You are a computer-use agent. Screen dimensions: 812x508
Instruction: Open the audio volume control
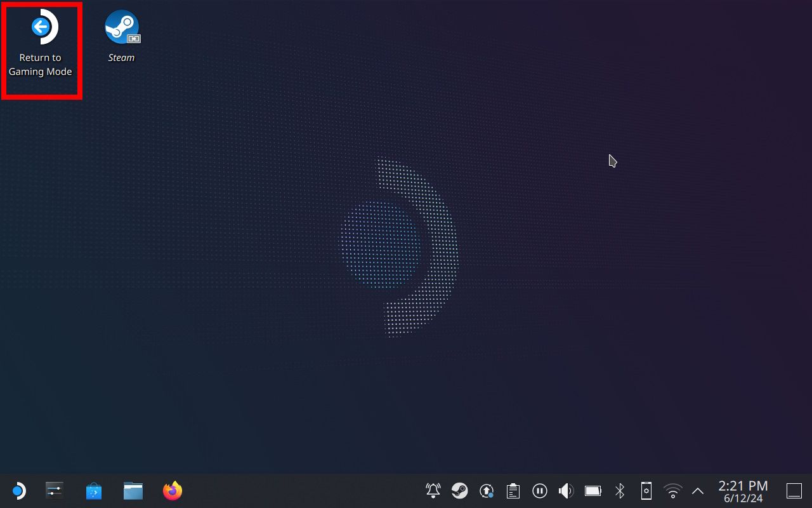565,490
